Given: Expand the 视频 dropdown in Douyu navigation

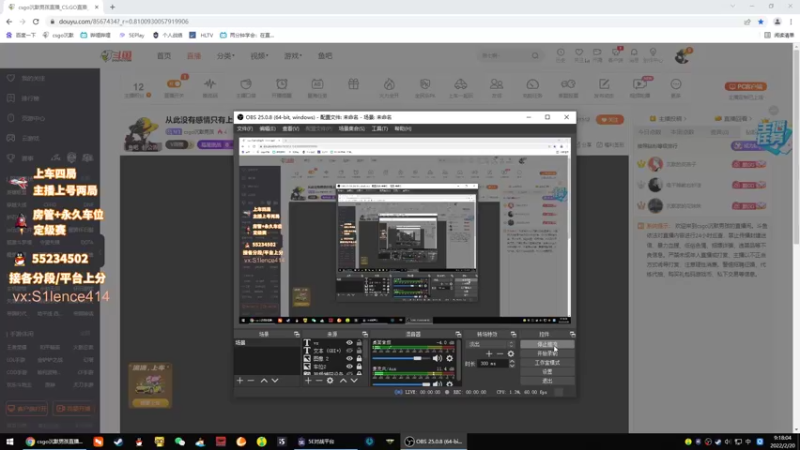Looking at the screenshot, I should [x=259, y=56].
